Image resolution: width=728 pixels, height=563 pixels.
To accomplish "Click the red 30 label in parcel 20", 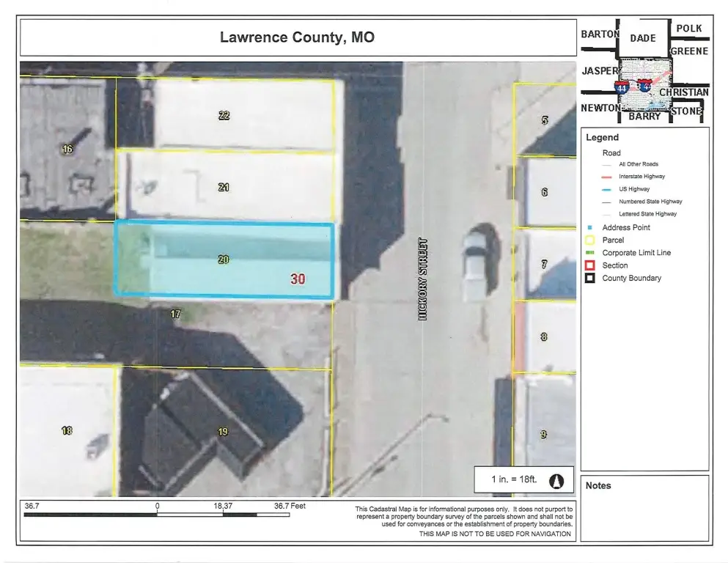I will pos(298,279).
